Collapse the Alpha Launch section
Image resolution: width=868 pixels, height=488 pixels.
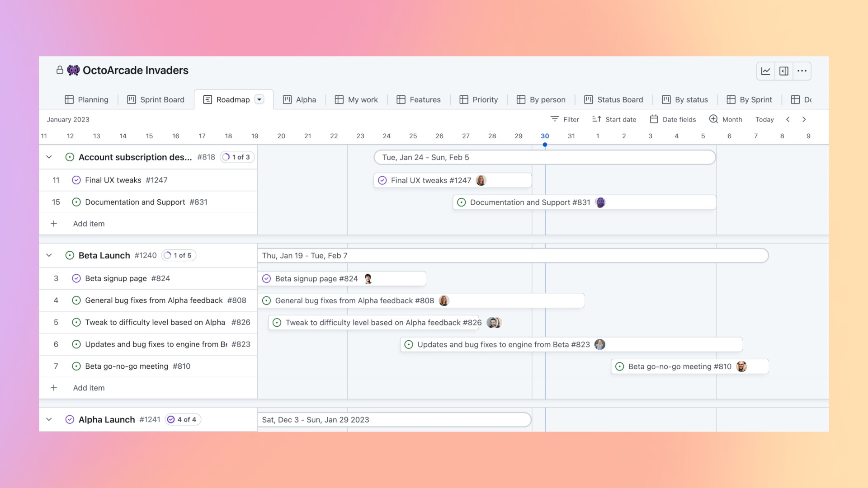(49, 419)
